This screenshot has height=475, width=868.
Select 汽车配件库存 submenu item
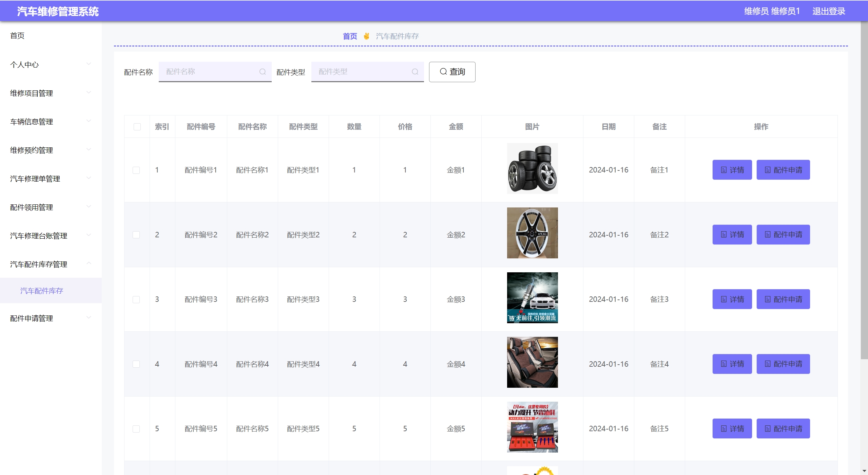[x=42, y=291]
